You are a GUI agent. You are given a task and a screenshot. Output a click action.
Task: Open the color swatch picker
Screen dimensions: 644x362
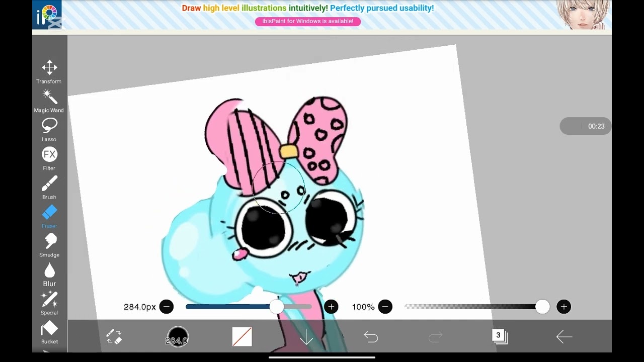(242, 337)
